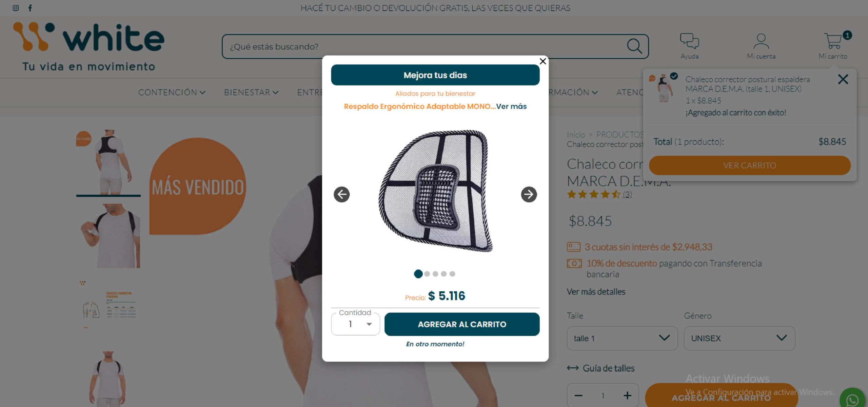Expand the Talle size dropdown
868x407 pixels.
pyautogui.click(x=622, y=338)
